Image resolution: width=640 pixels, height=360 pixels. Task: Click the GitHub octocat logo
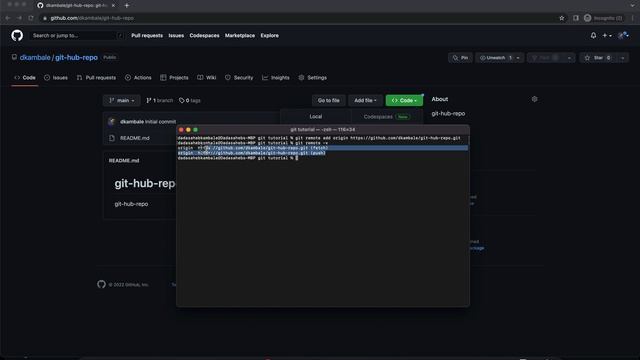click(17, 36)
